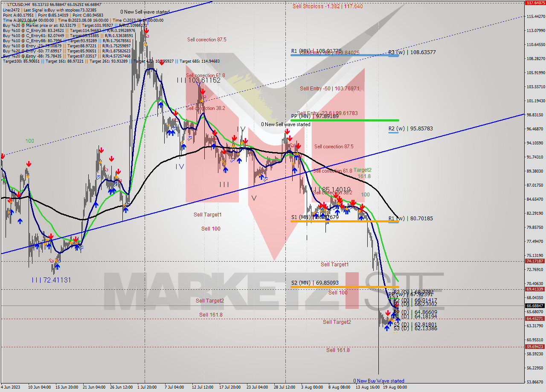Click the 'R2 (w) | 95.85783' label

[410, 129]
